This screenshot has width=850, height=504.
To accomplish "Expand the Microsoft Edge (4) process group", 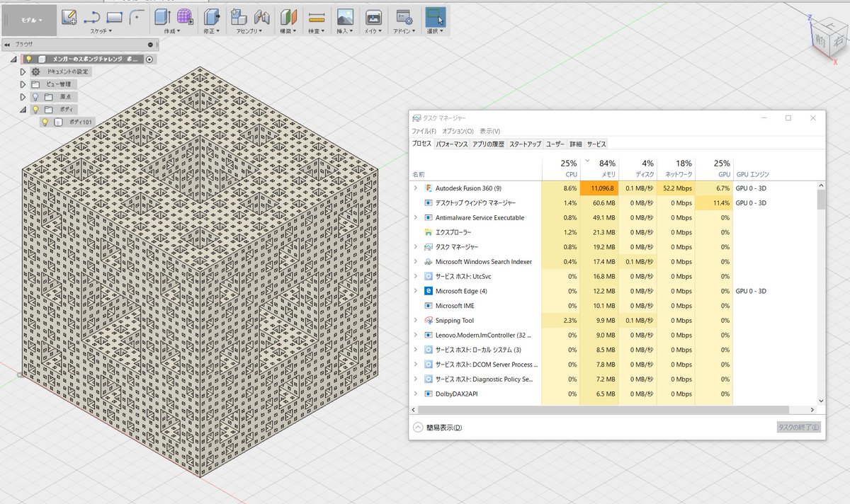I will (416, 291).
